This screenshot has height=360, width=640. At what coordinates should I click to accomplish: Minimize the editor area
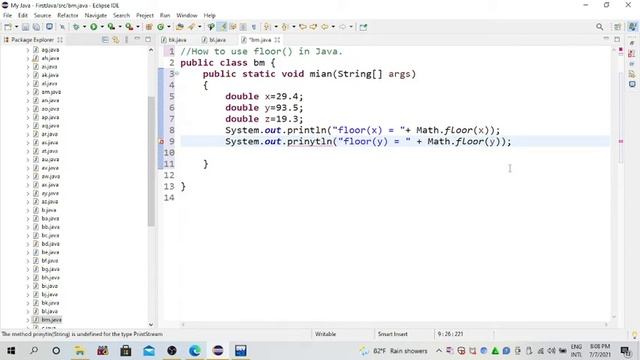(x=606, y=39)
